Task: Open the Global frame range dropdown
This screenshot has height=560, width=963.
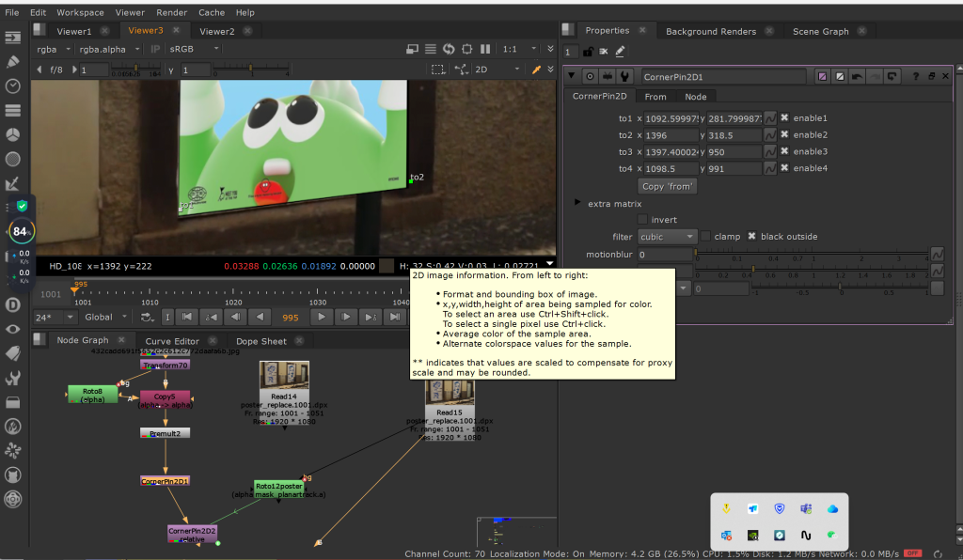Action: point(105,317)
